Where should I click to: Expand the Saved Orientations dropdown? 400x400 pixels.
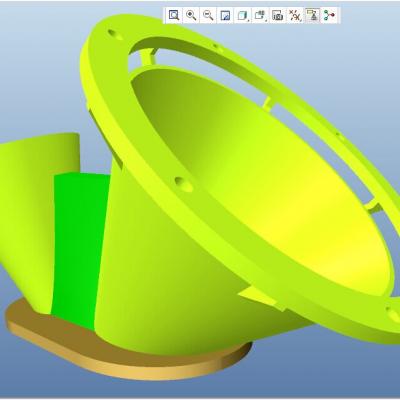(x=260, y=15)
